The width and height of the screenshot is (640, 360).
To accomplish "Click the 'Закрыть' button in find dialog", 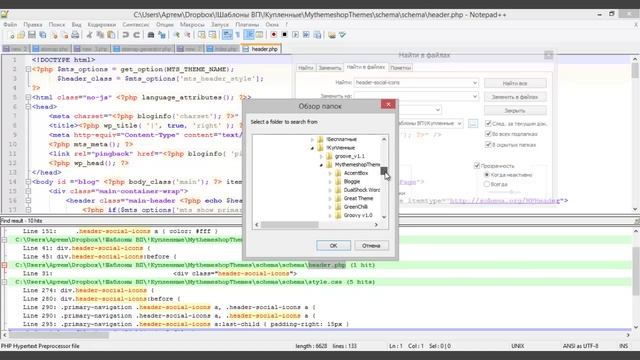I will (515, 111).
